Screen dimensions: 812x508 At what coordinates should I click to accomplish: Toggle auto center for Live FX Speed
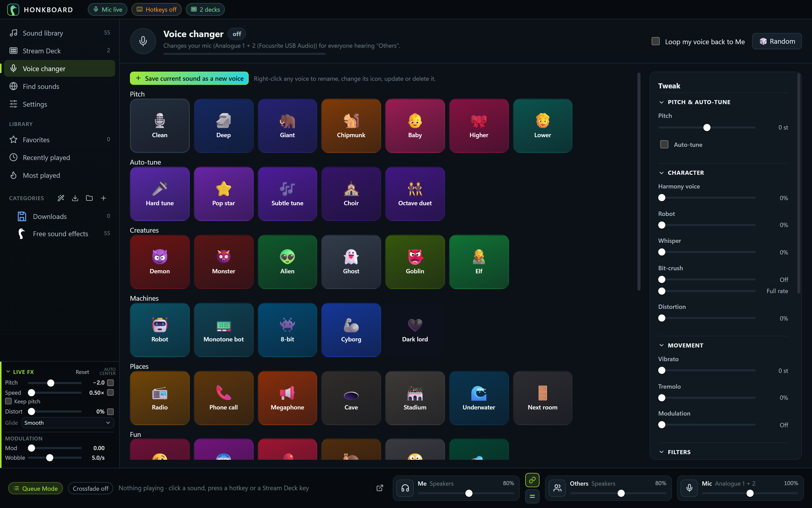[110, 392]
